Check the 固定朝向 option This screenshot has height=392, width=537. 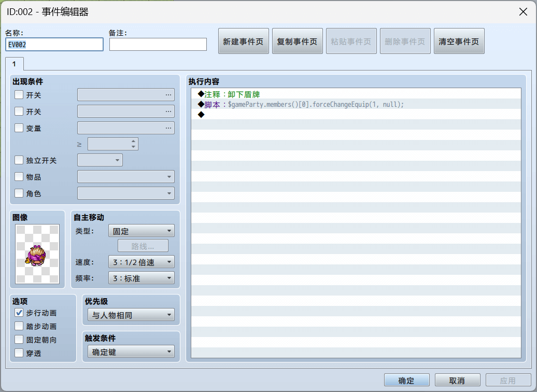click(19, 340)
